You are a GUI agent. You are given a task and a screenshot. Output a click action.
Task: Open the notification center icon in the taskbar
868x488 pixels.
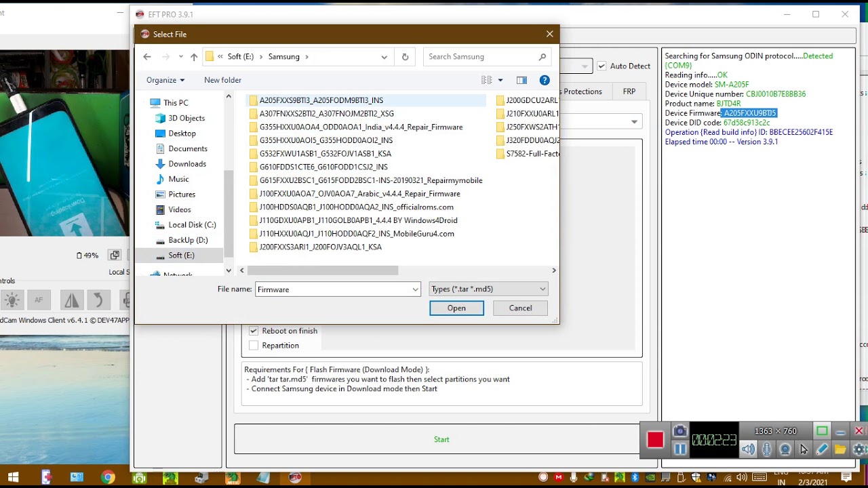(x=847, y=478)
